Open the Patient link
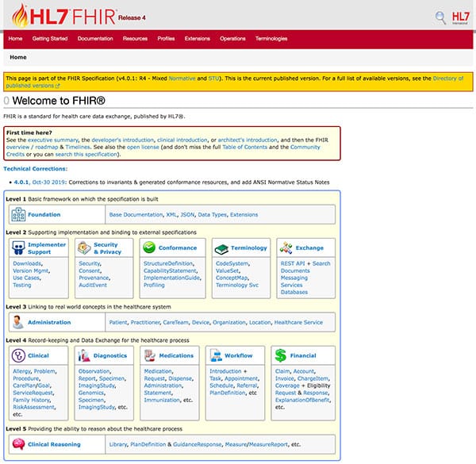Image resolution: width=476 pixels, height=464 pixels. (x=118, y=322)
